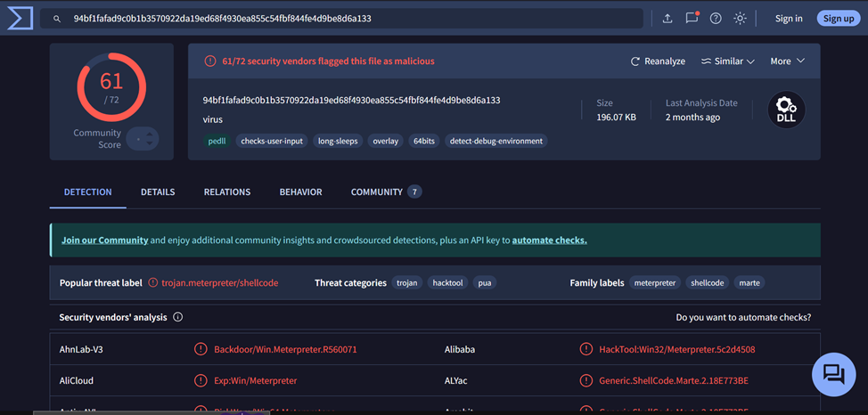Screen dimensions: 868x415
Task: Click the hacktool threat category chip
Action: [448, 283]
